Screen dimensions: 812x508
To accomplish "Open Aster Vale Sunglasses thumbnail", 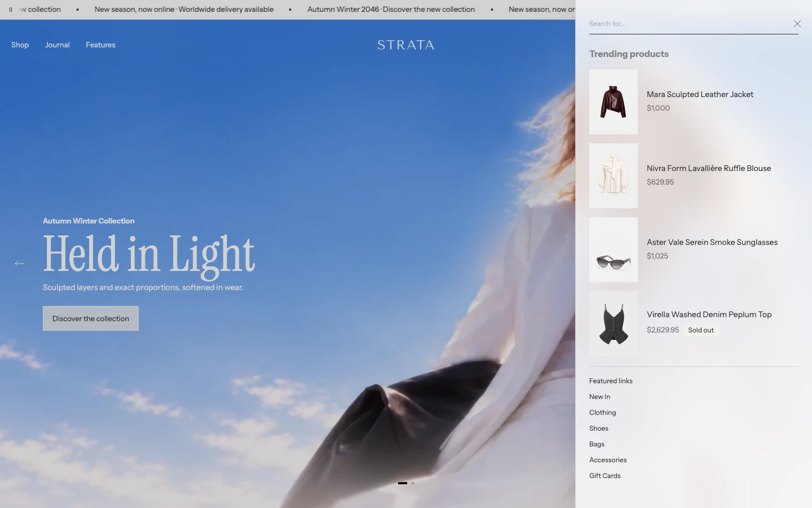I will (x=614, y=249).
